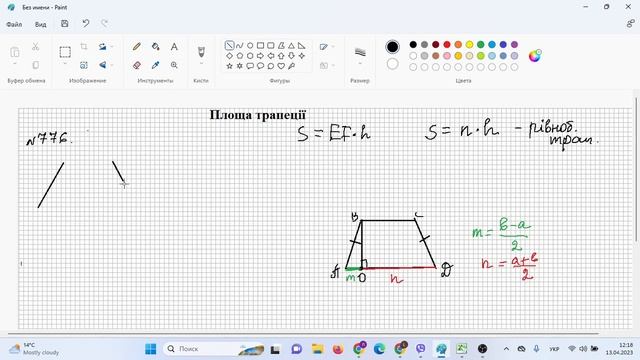Choose the purple color swatch
Screen dimensions: 640x360
[514, 44]
